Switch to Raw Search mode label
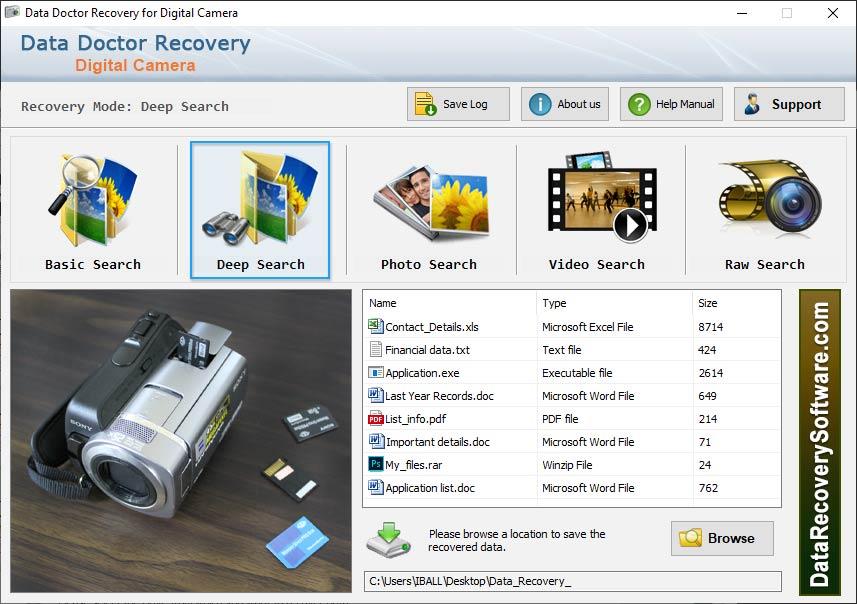The height and width of the screenshot is (604, 857). point(765,265)
